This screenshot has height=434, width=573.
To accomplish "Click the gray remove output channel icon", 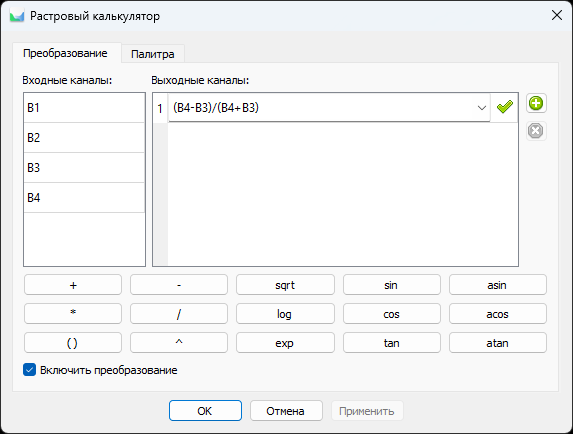I will click(x=536, y=131).
